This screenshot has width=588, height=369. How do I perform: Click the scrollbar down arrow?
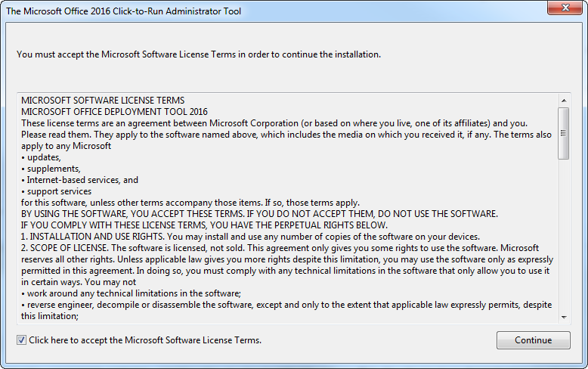[564, 318]
